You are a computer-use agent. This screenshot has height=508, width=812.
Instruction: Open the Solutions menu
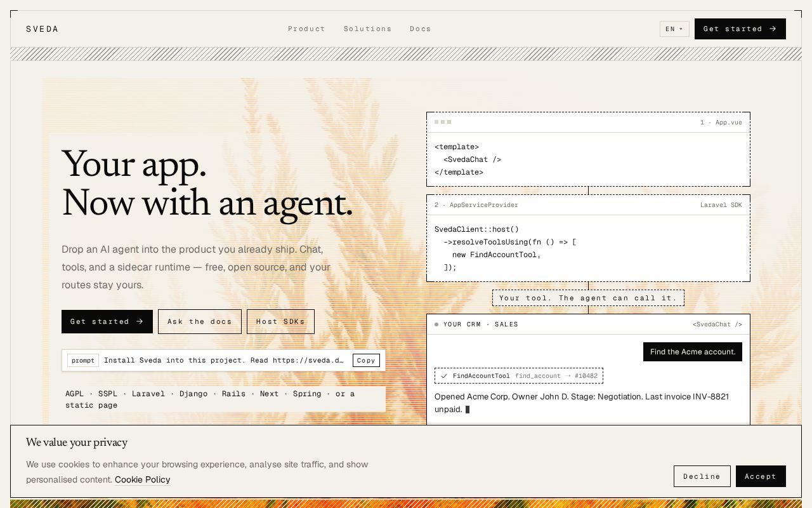[x=368, y=29]
